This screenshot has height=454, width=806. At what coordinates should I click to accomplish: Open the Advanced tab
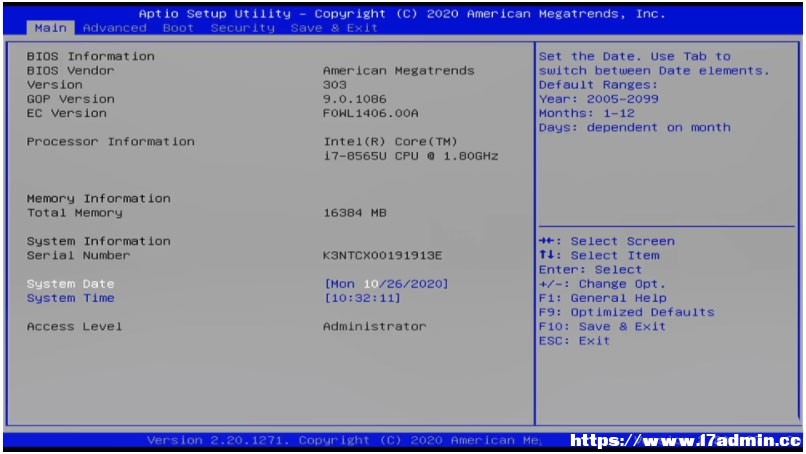coord(115,28)
